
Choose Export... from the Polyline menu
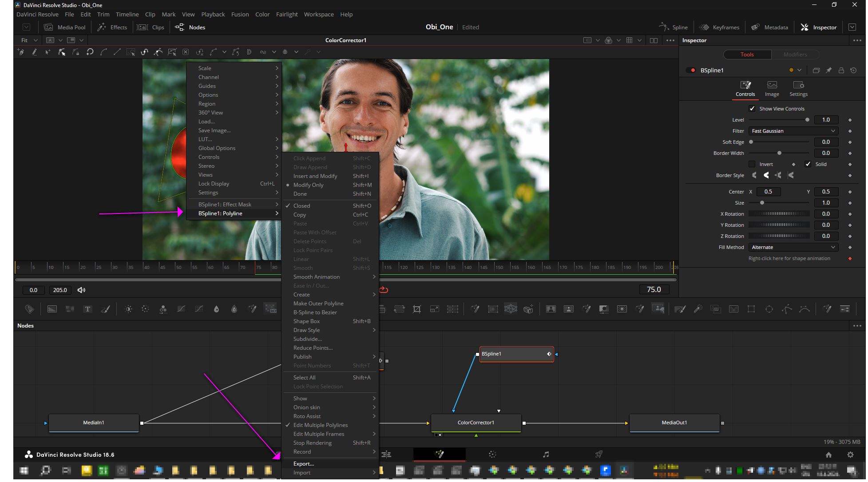coord(330,463)
